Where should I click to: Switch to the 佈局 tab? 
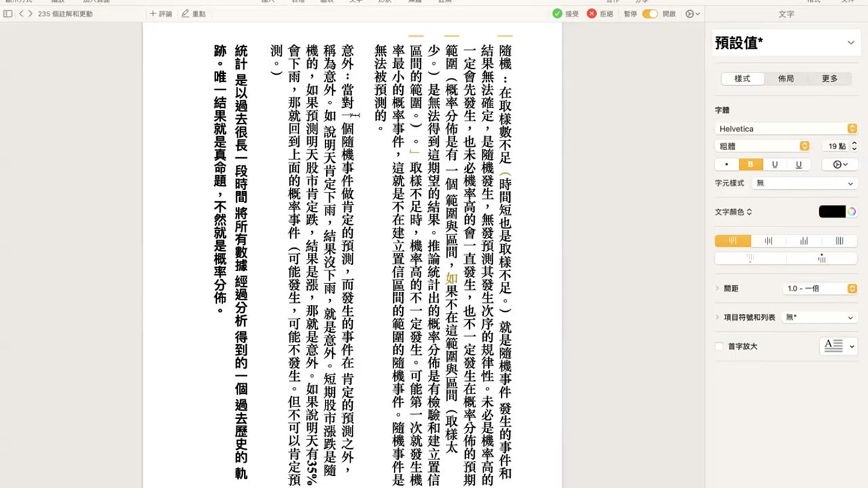[x=786, y=79]
